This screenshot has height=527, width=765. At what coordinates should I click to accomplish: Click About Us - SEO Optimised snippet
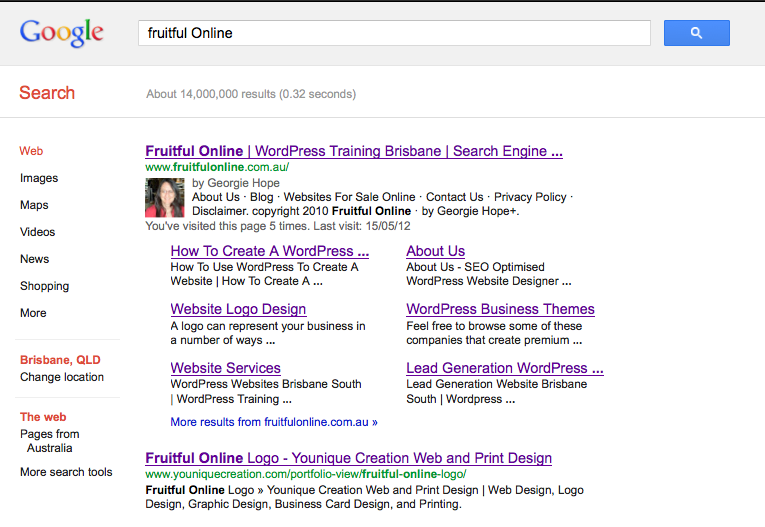[x=488, y=274]
